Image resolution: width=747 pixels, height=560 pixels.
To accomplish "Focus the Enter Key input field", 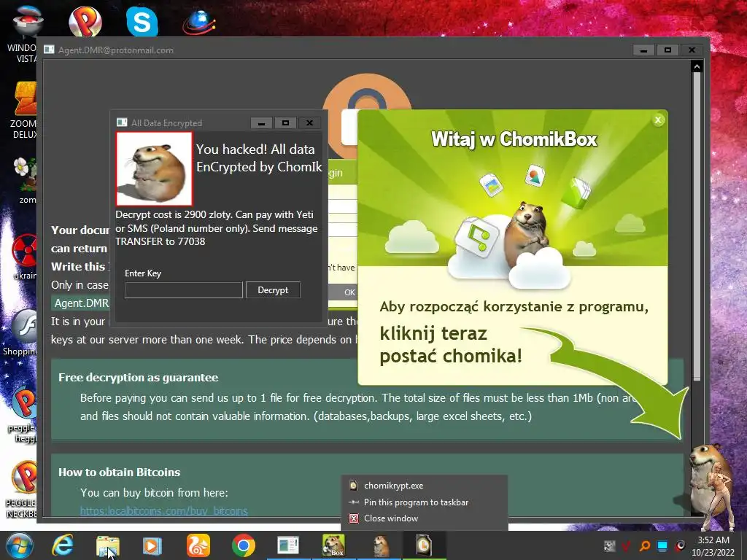I will click(184, 290).
